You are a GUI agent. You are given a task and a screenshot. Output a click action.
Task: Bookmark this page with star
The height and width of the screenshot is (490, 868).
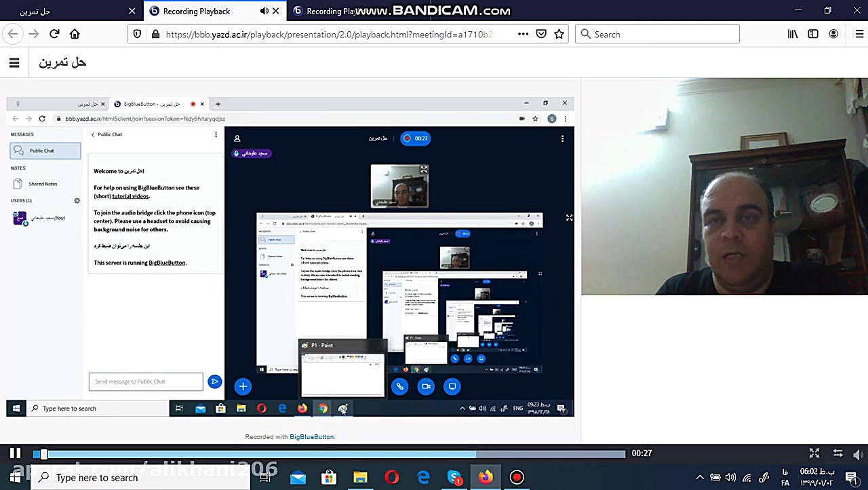(559, 34)
